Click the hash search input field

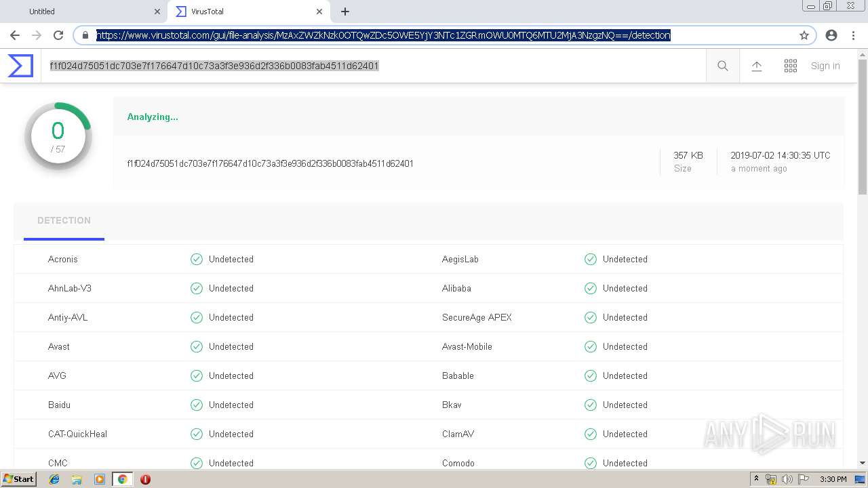click(x=373, y=66)
